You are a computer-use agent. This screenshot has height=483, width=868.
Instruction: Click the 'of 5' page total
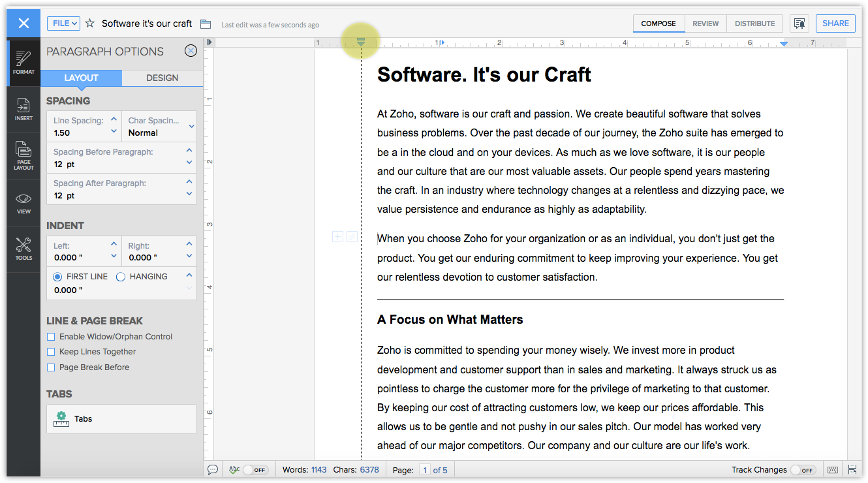pos(441,470)
